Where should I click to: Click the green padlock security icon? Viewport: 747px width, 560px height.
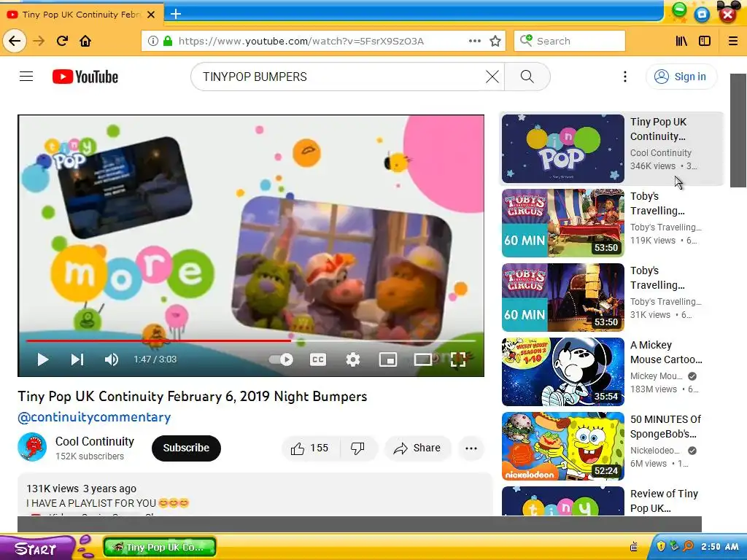pos(168,41)
